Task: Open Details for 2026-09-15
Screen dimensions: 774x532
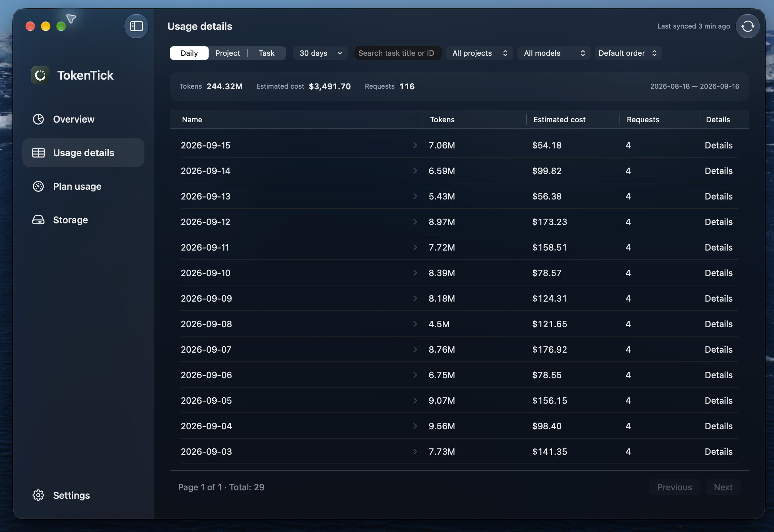Action: tap(719, 145)
